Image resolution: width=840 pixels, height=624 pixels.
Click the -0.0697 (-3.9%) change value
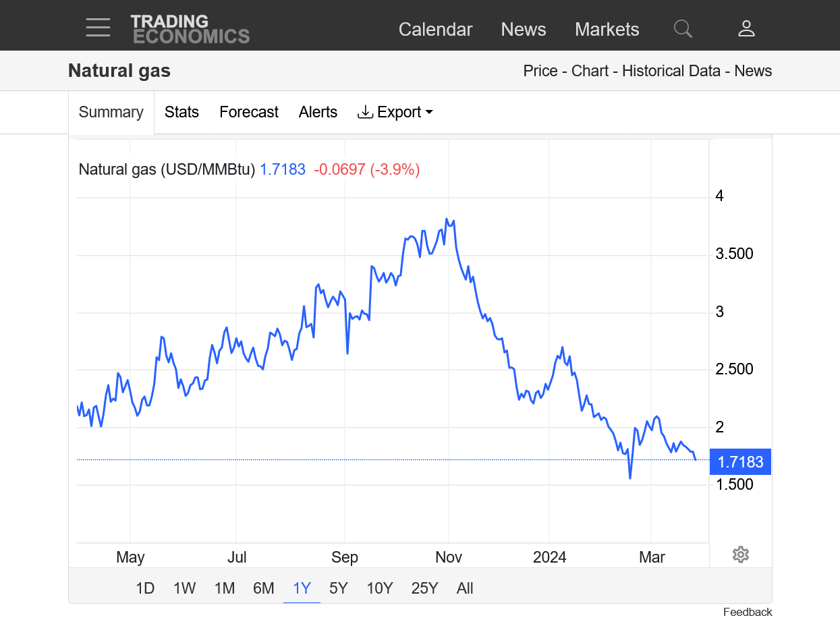367,169
